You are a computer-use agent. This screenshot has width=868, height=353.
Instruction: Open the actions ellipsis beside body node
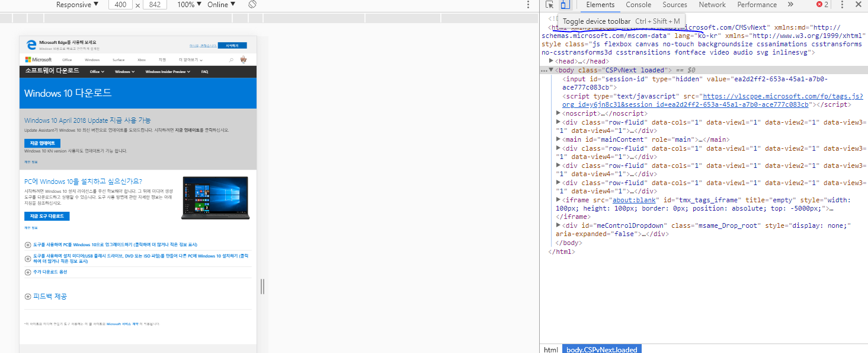pyautogui.click(x=543, y=71)
